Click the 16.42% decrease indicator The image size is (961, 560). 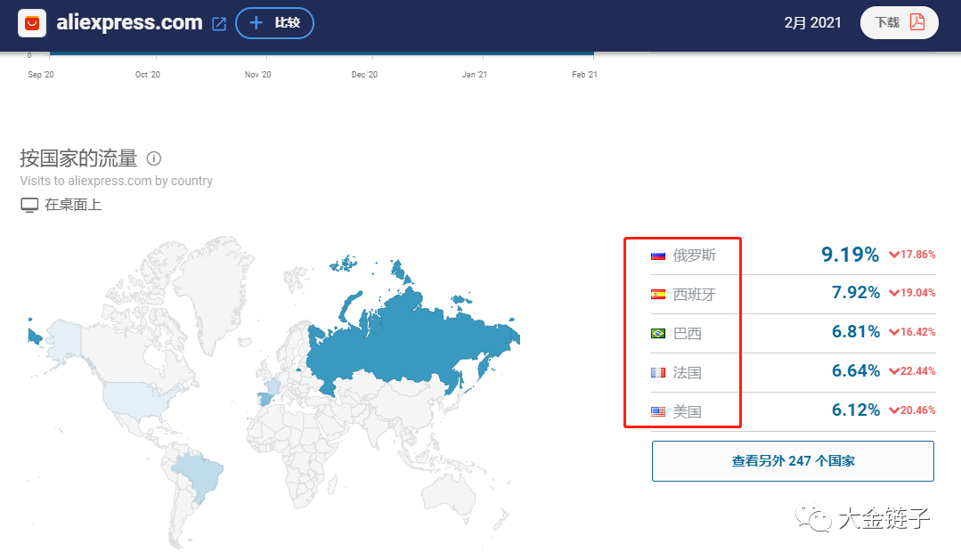[913, 332]
